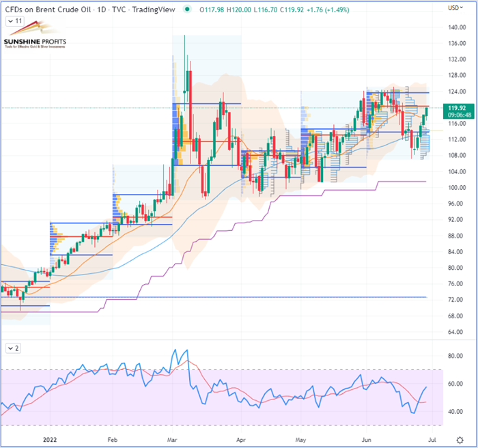Open chart settings gear icon
This screenshot has width=478, height=448.
(460, 440)
